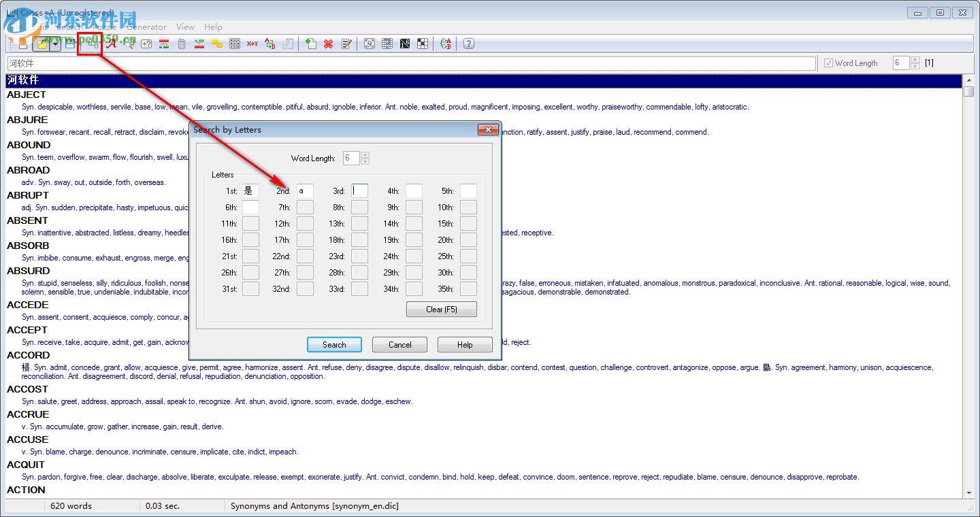Select the ABOUND entry heading
This screenshot has width=980, height=517.
click(29, 146)
